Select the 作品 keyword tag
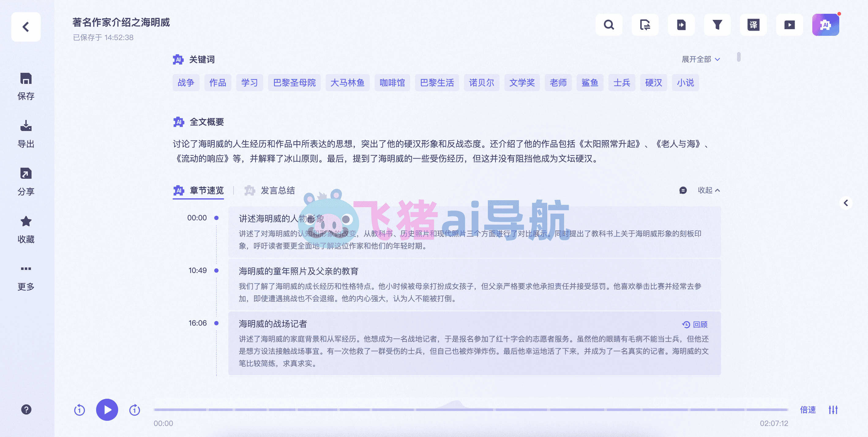 [218, 83]
